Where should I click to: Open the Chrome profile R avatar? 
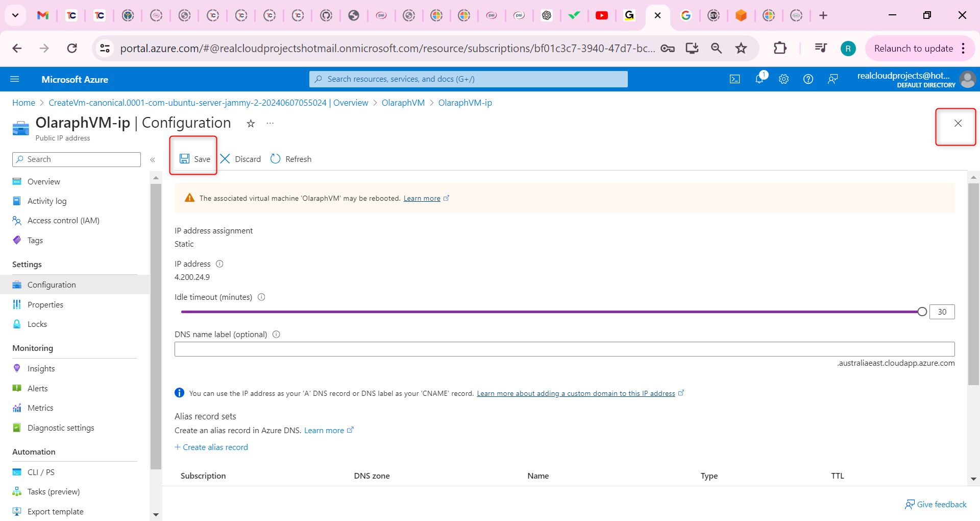(x=848, y=49)
